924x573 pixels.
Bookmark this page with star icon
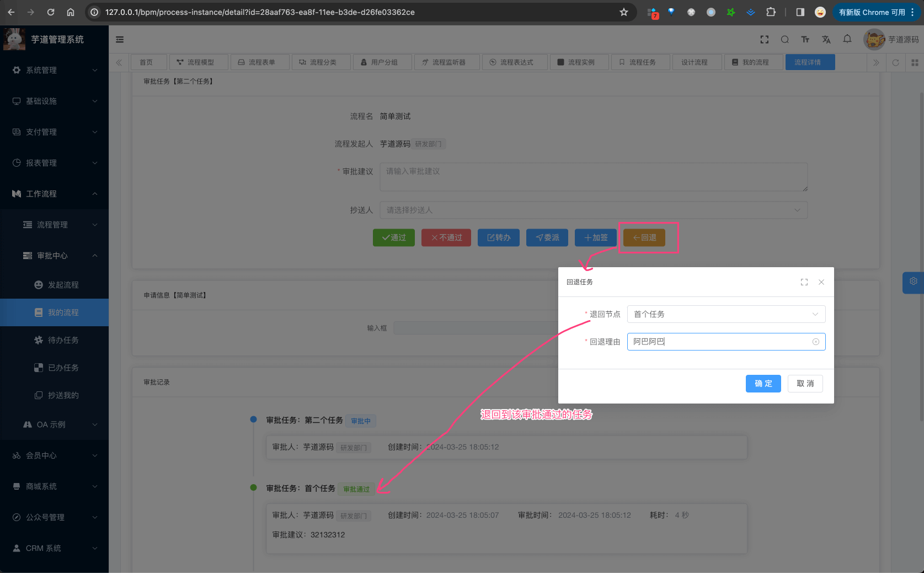click(x=624, y=12)
